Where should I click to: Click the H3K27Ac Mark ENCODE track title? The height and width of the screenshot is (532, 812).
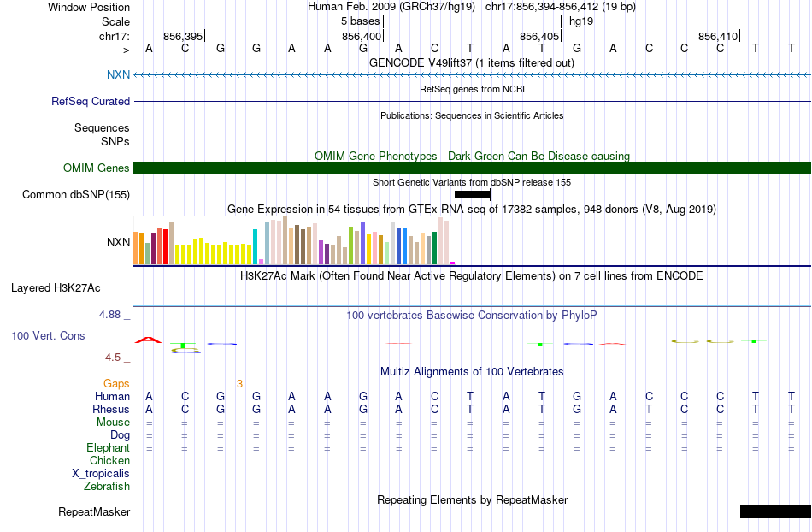[x=471, y=275]
